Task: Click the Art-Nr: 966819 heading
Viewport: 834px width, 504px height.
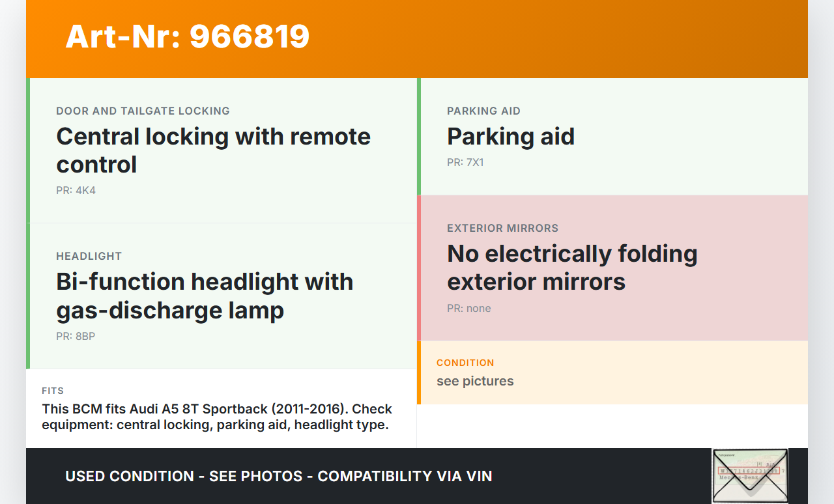Action: [188, 36]
